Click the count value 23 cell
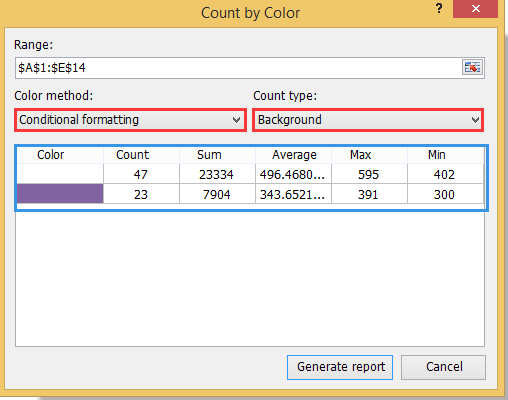 (x=141, y=194)
